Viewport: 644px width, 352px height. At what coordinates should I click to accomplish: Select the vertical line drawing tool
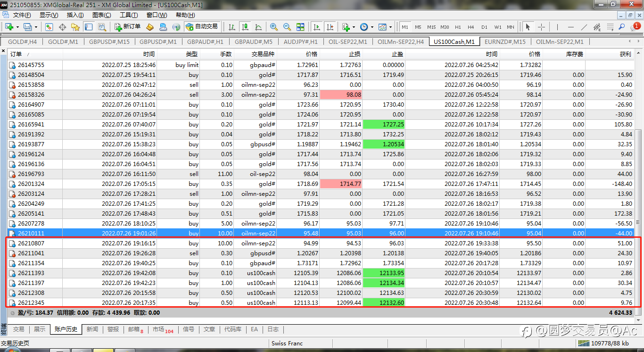(x=557, y=27)
